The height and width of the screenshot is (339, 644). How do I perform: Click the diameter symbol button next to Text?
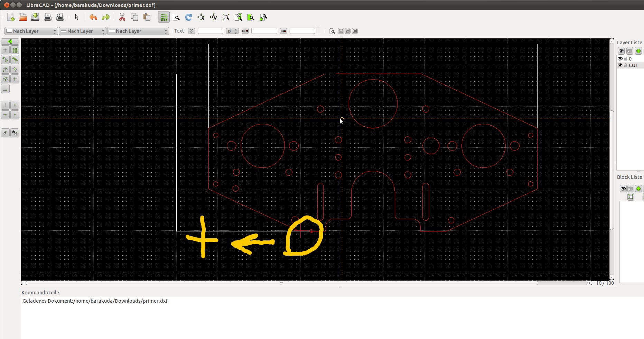[x=192, y=31]
